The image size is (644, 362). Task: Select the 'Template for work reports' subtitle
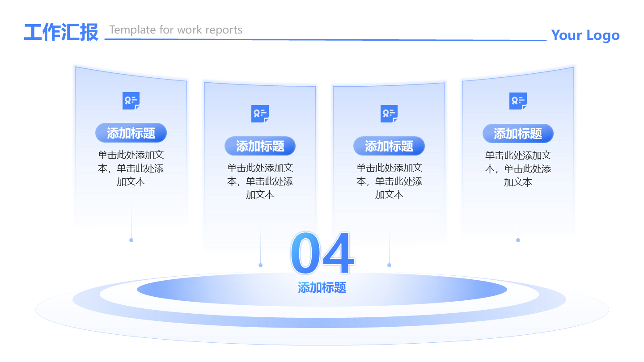click(x=176, y=30)
